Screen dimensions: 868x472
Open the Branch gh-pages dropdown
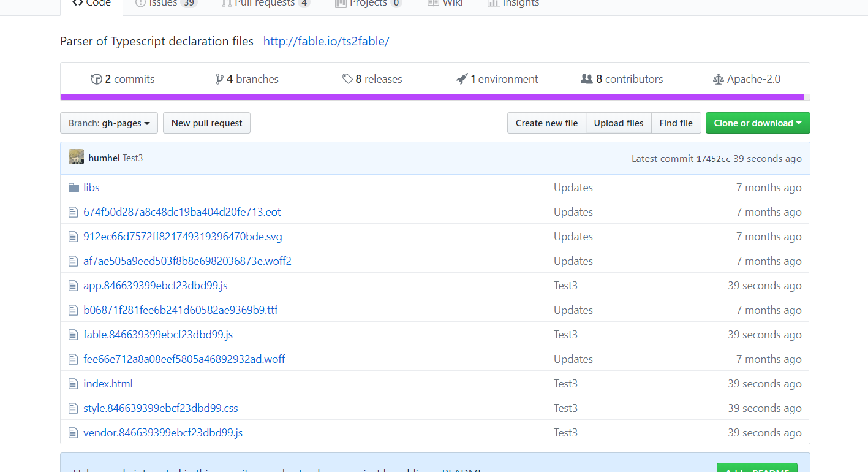pyautogui.click(x=108, y=123)
